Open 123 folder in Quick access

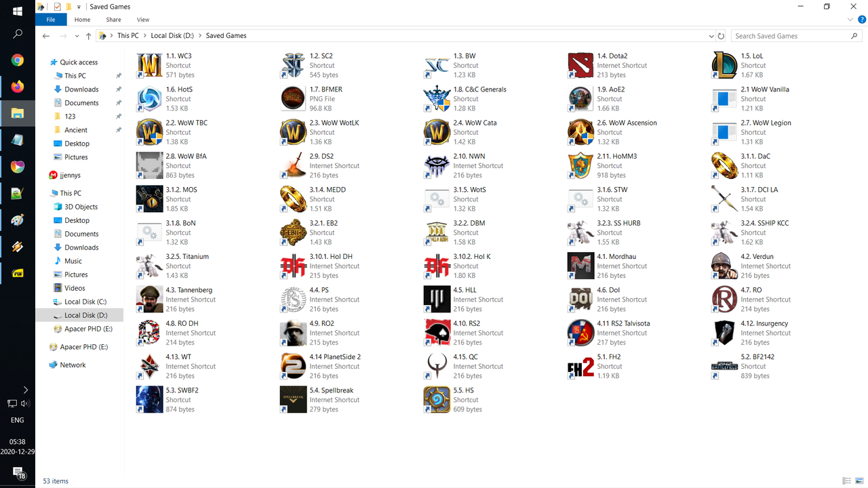tap(70, 117)
